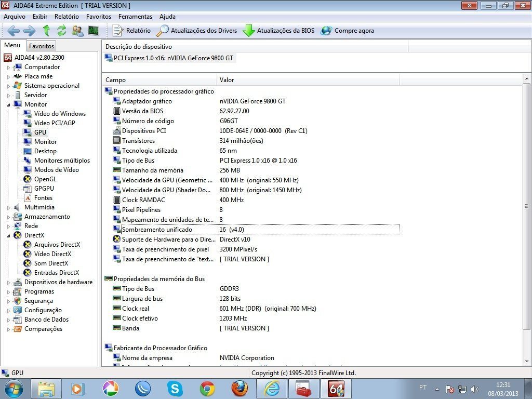Click the Back navigation arrow icon
Screen dimensions: 532x399
tap(14, 31)
